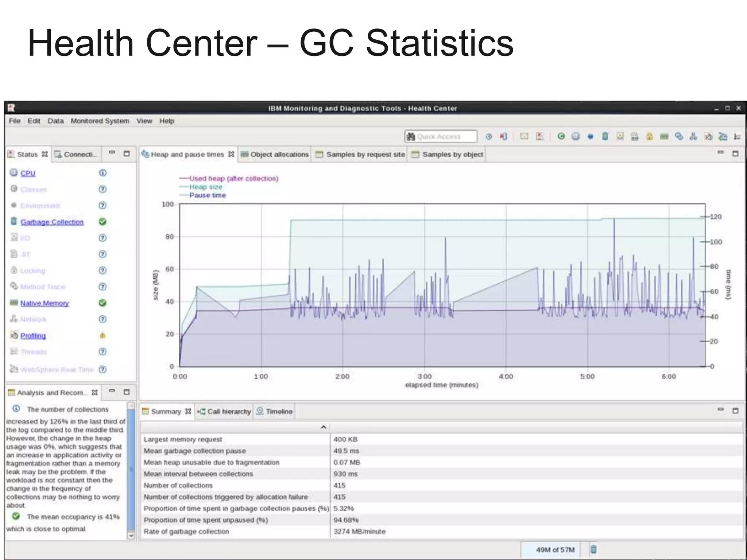Click the Garbage Collection trash toolbar icon

[x=605, y=136]
